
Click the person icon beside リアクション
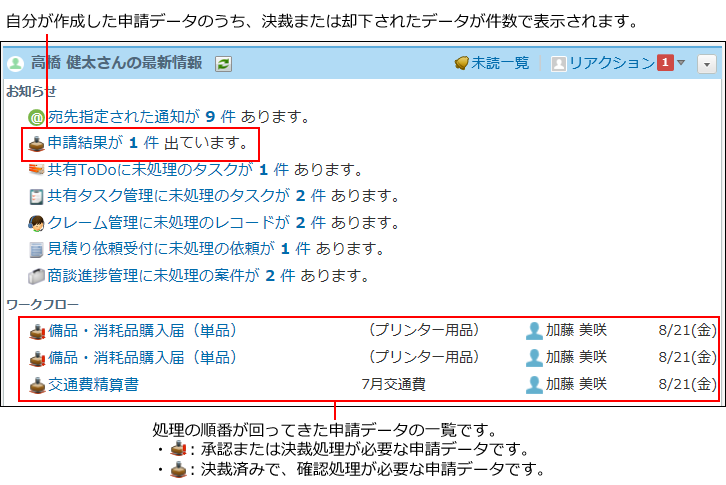coord(558,63)
